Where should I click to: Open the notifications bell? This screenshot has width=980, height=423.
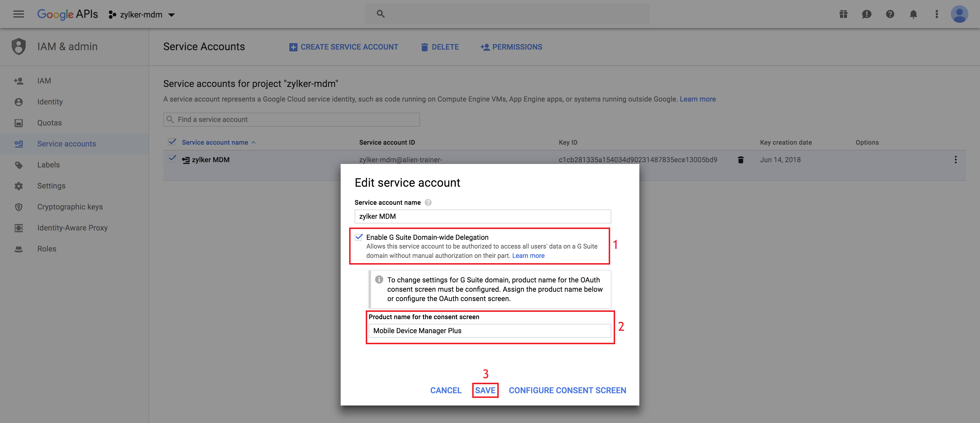913,15
